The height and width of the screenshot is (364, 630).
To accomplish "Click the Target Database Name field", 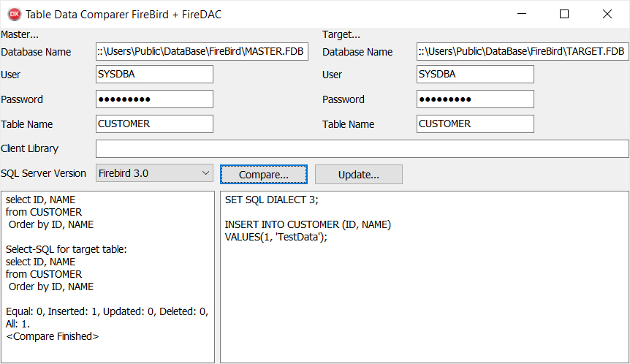I will point(523,51).
